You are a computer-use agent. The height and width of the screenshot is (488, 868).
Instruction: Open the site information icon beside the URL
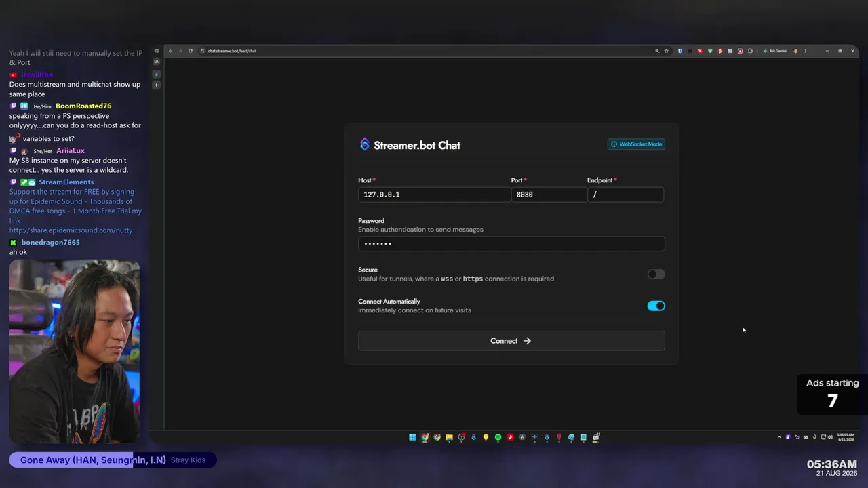coord(202,51)
